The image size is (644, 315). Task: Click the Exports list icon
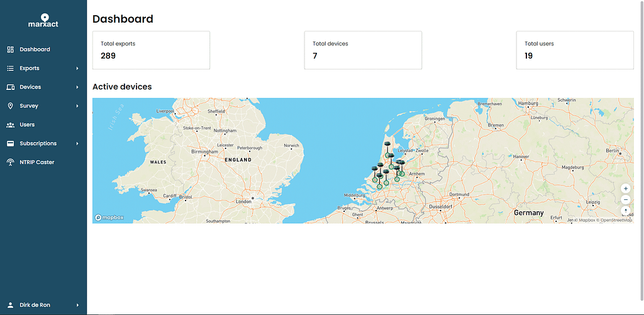pyautogui.click(x=10, y=68)
